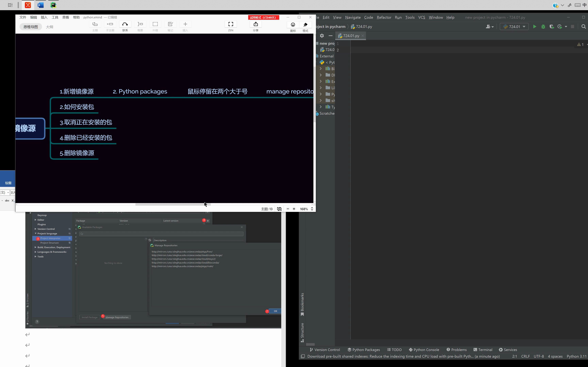This screenshot has height=367, width=588.
Task: Click the 图标 smiley marker icon
Action: click(x=293, y=25)
